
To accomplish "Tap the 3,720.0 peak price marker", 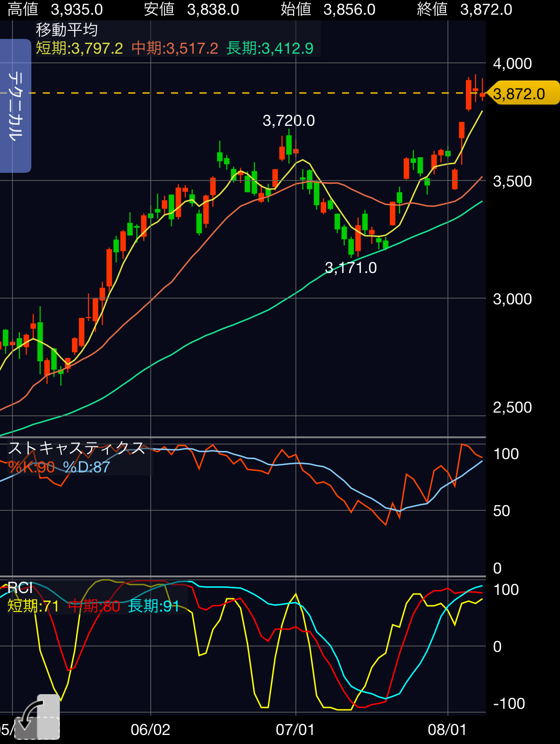I will (289, 121).
